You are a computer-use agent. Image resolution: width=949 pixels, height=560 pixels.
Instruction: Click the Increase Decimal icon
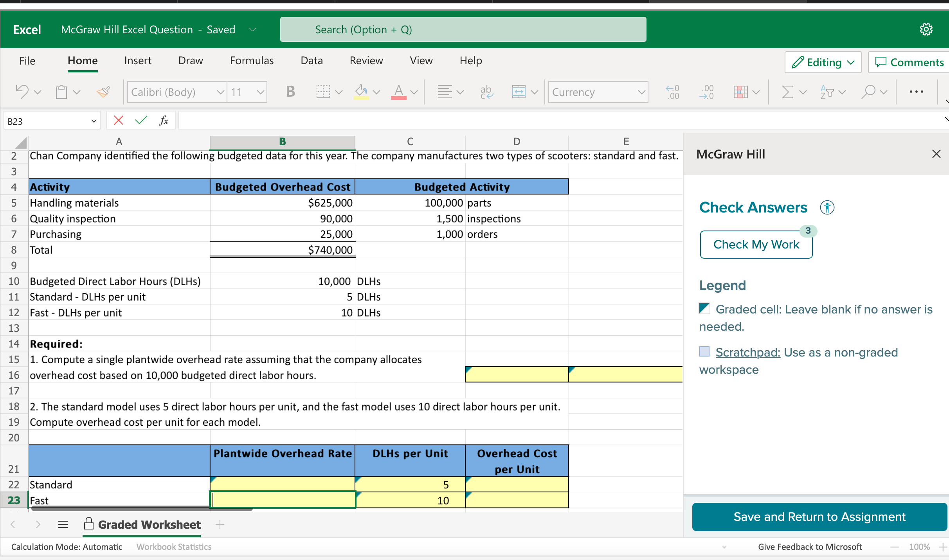(672, 92)
